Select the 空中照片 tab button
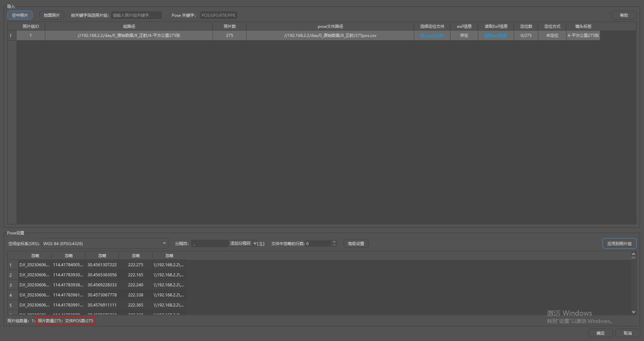Image resolution: width=644 pixels, height=341 pixels. (20, 15)
